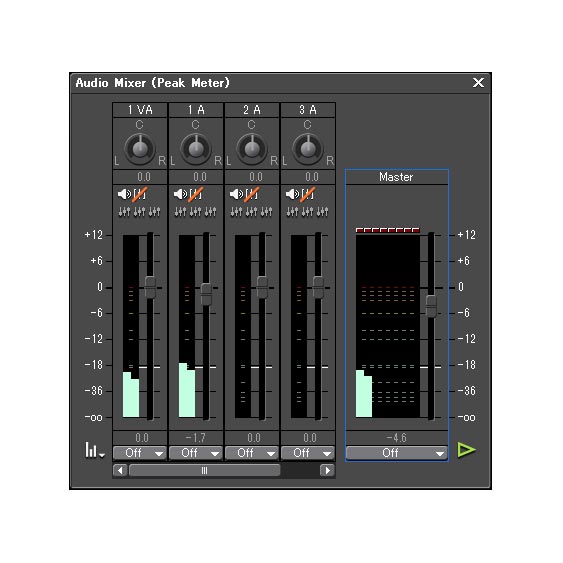Click third gang fader icon on 2 A
Screen dimensions: 563x563
[x=266, y=212]
